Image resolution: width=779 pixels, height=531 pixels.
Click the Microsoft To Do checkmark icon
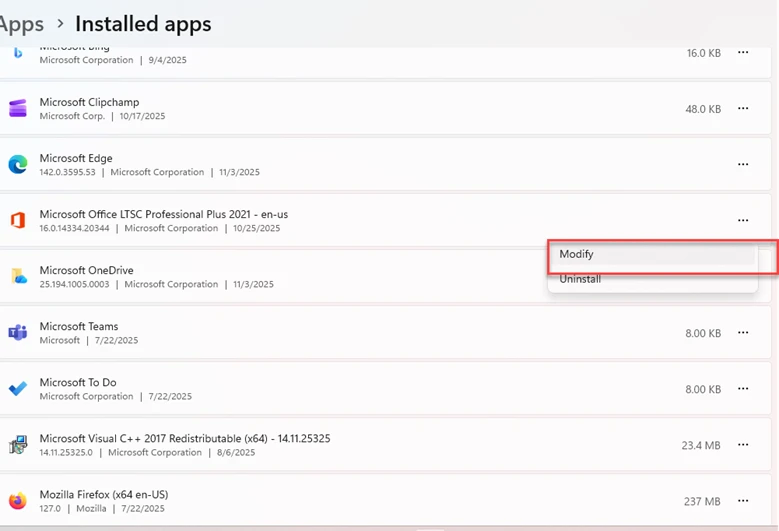point(17,389)
